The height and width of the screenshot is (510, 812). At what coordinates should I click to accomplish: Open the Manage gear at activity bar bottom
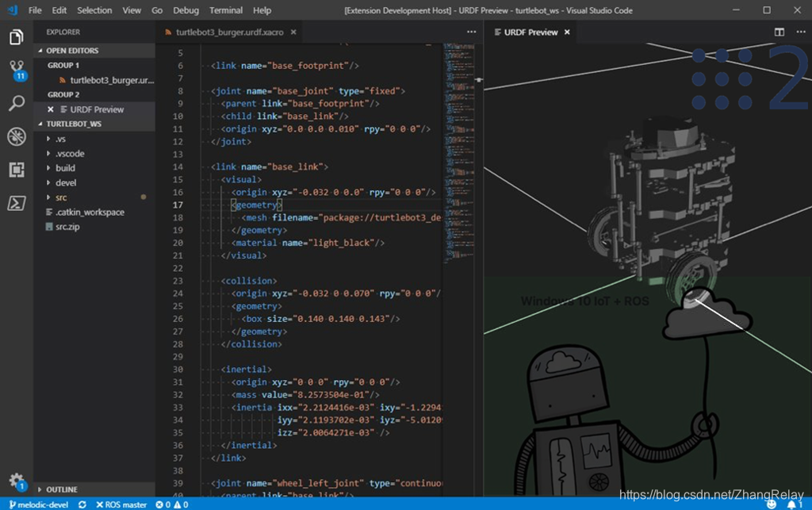pos(17,481)
